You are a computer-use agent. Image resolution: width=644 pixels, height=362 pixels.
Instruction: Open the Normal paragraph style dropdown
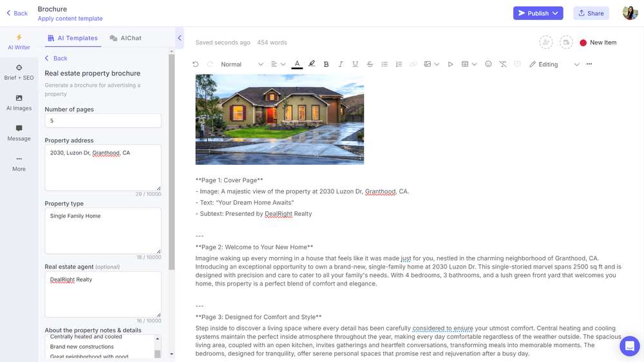242,64
